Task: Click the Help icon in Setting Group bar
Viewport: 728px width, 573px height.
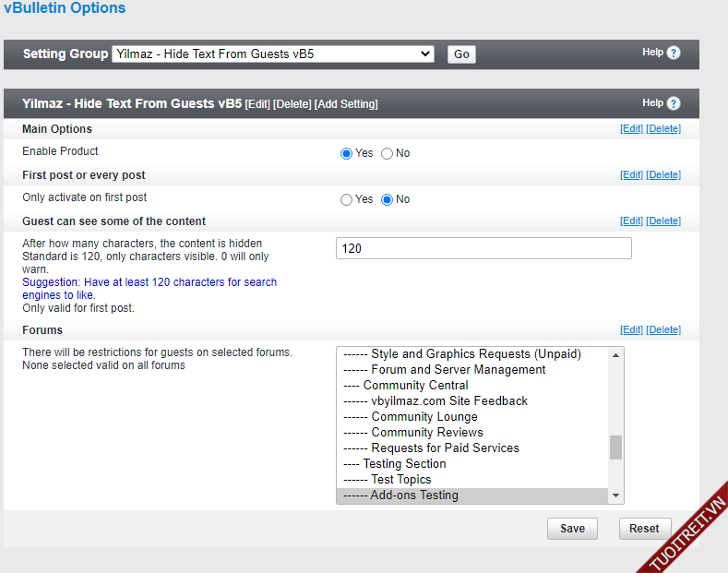Action: 674,54
